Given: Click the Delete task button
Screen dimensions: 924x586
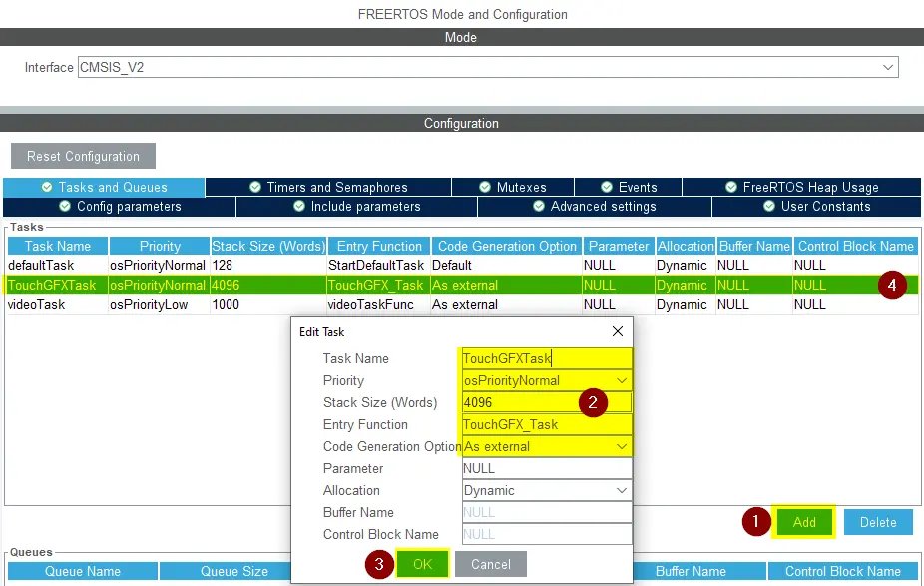Looking at the screenshot, I should point(878,522).
